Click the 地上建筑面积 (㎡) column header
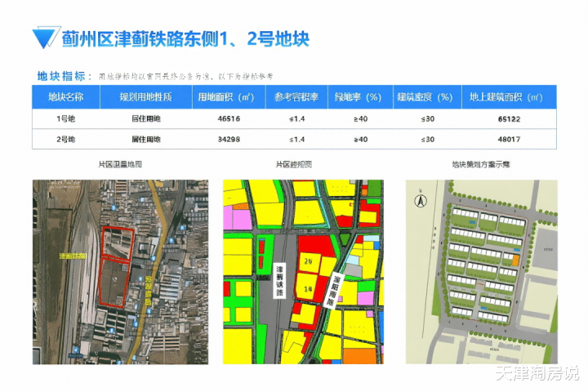This screenshot has height=392, width=588. click(509, 97)
